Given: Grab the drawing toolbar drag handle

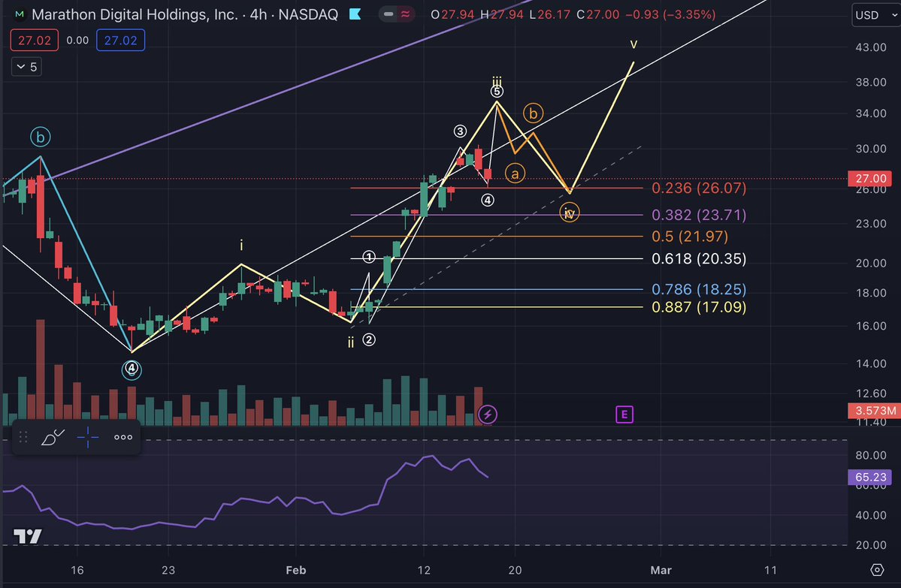Looking at the screenshot, I should coord(23,438).
